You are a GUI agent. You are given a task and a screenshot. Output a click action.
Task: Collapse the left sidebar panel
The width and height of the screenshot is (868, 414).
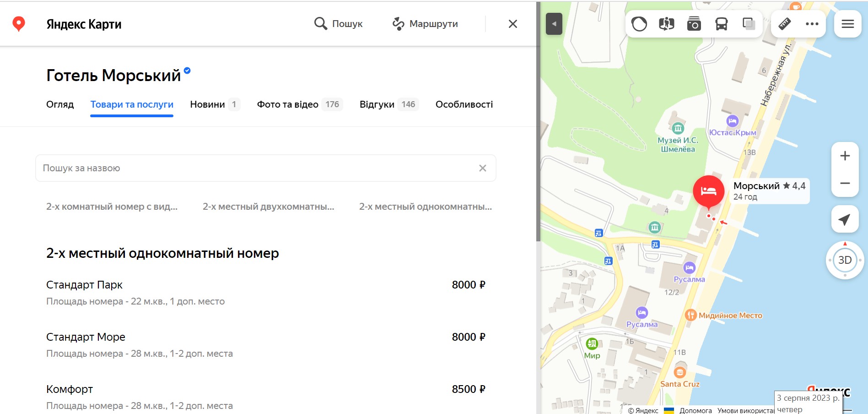pos(554,24)
